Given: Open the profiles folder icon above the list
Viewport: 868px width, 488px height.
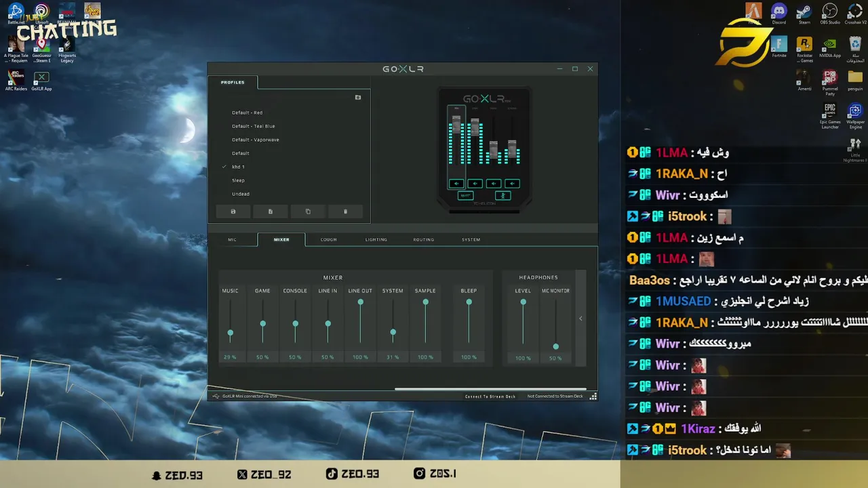Looking at the screenshot, I should 358,98.
